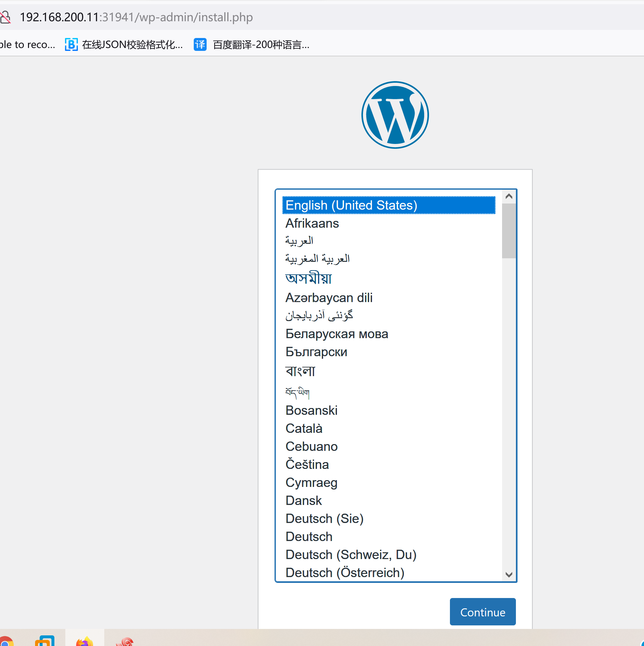Select Беларуская мова language
The width and height of the screenshot is (644, 646).
pos(389,334)
